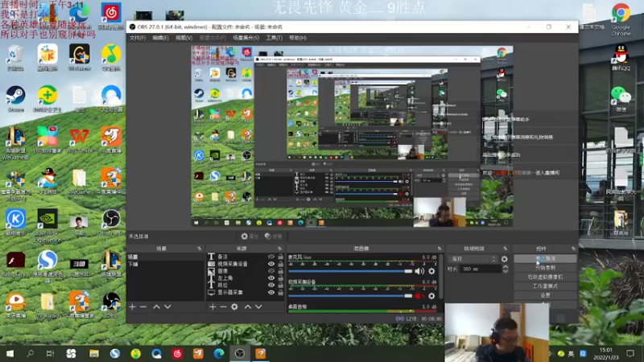Viewport: 644px width, 362px height.
Task: Mute the 麦克风/Aux speaker icon
Action: pyautogui.click(x=419, y=271)
